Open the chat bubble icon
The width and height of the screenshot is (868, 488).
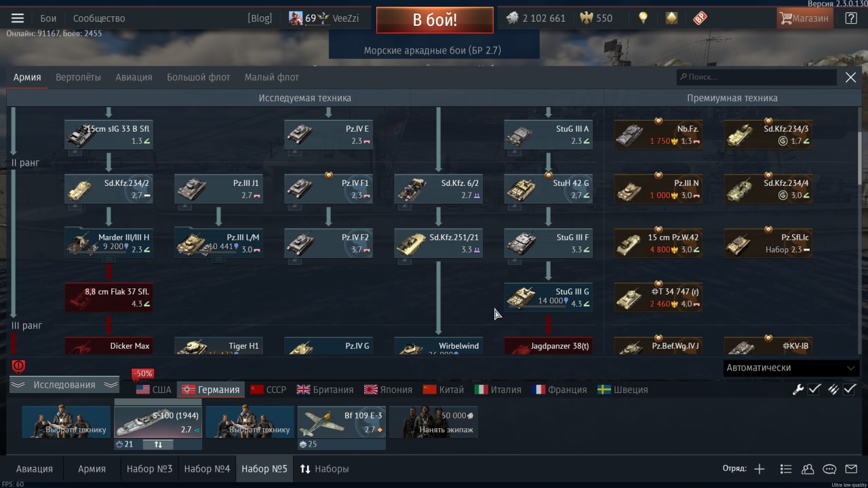[x=829, y=469]
